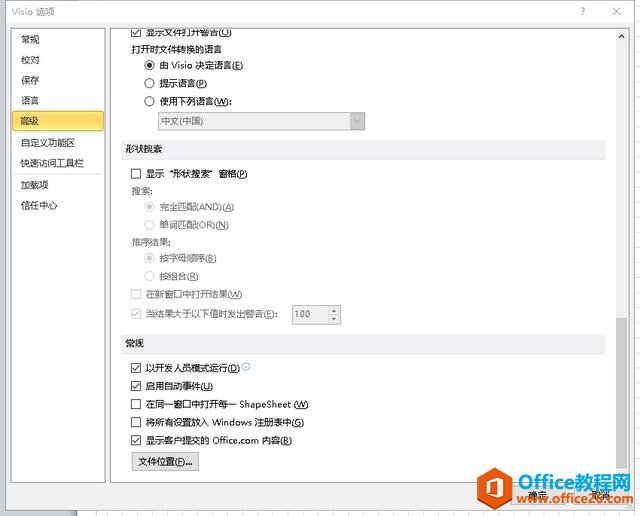
Task: Select radio 由 Visio 决定语言
Action: 149,65
